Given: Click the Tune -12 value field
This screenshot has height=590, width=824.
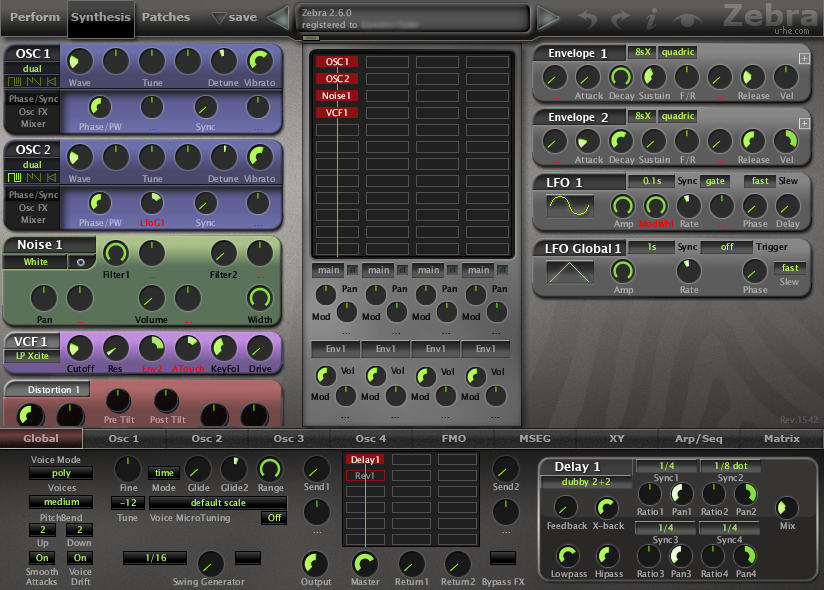Looking at the screenshot, I should click(x=128, y=503).
